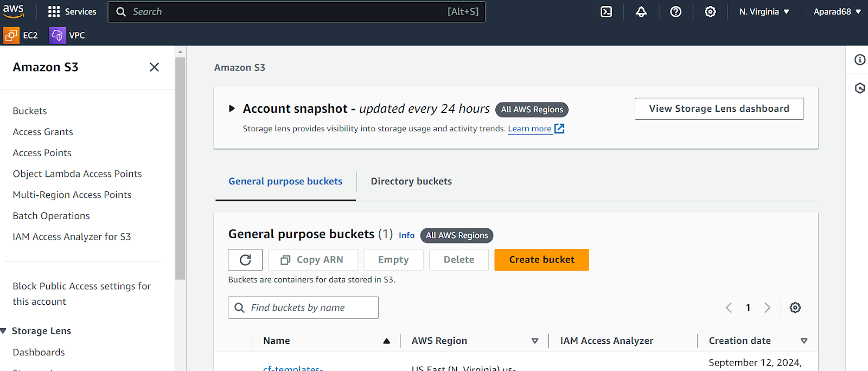Click the scrollbar up arrow in the sidebar
868x371 pixels.
[x=180, y=52]
